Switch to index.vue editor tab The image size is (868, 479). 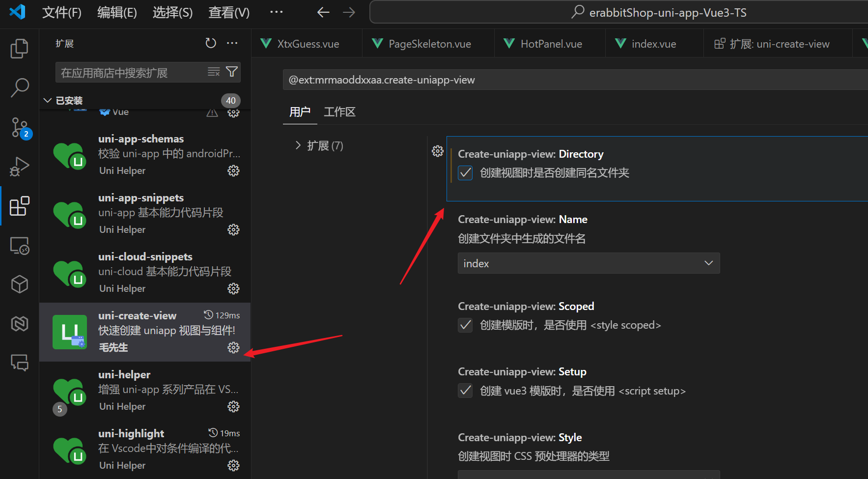tap(654, 44)
